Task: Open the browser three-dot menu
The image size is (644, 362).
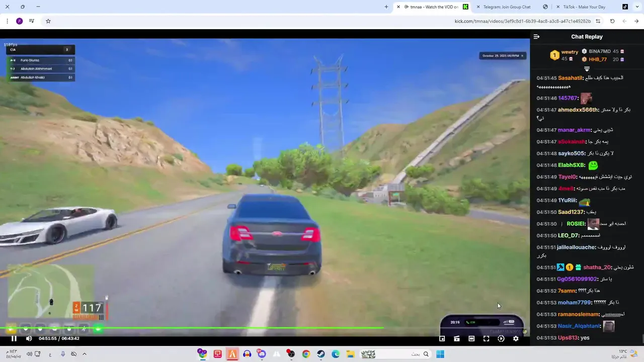Action: [7, 21]
